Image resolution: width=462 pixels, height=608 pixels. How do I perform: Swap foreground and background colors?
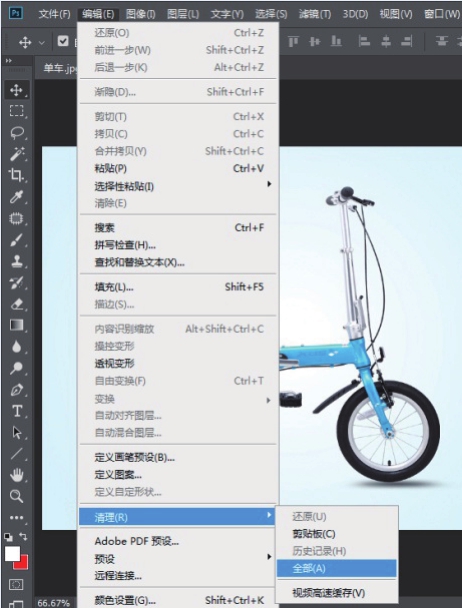point(23,536)
